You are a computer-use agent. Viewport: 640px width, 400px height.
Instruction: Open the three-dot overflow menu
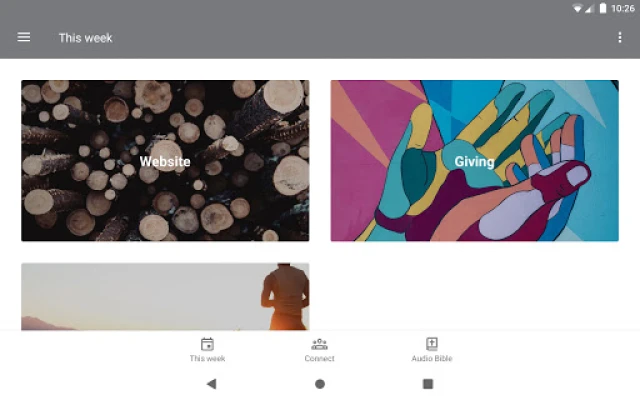620,38
